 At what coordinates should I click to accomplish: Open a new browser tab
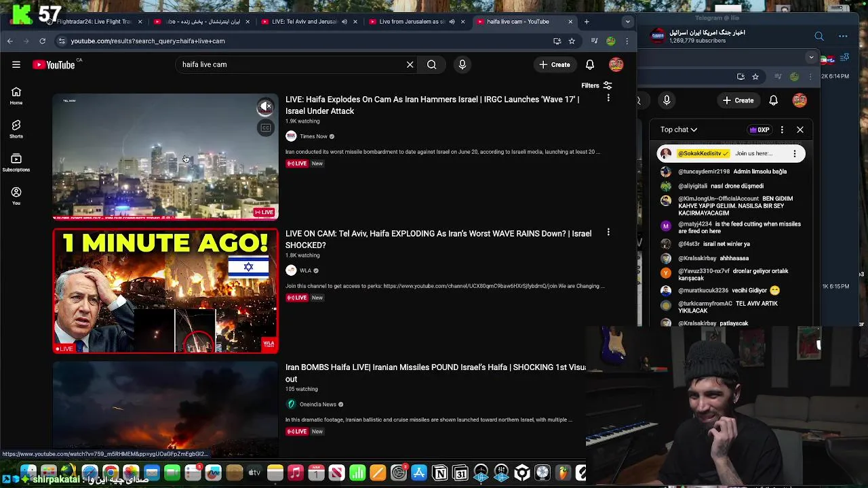pos(587,22)
